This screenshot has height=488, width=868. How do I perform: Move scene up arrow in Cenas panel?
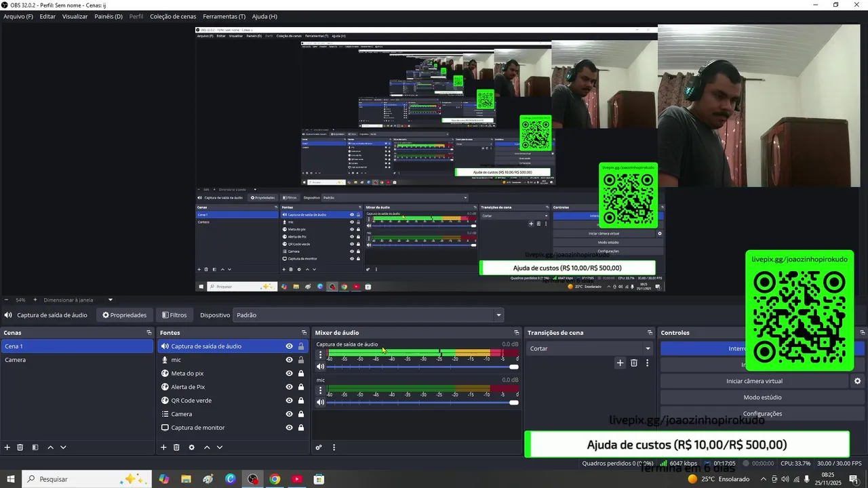(50, 447)
